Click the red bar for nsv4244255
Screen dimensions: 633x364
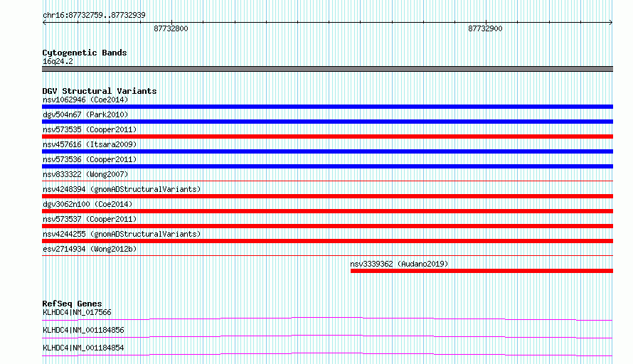pyautogui.click(x=327, y=241)
